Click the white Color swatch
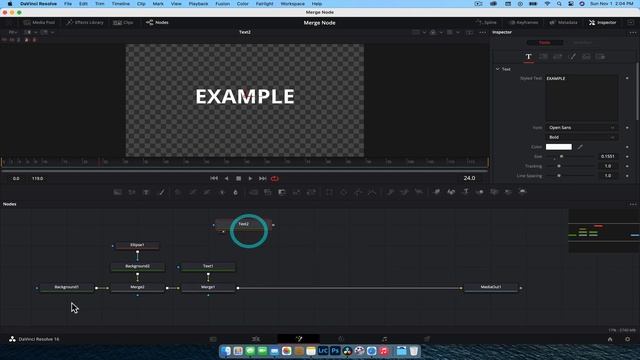 point(559,147)
